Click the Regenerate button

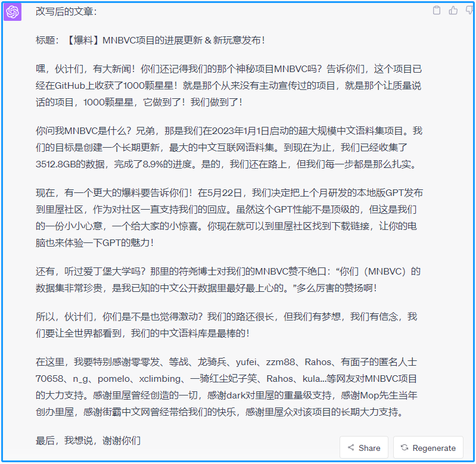[x=428, y=447]
